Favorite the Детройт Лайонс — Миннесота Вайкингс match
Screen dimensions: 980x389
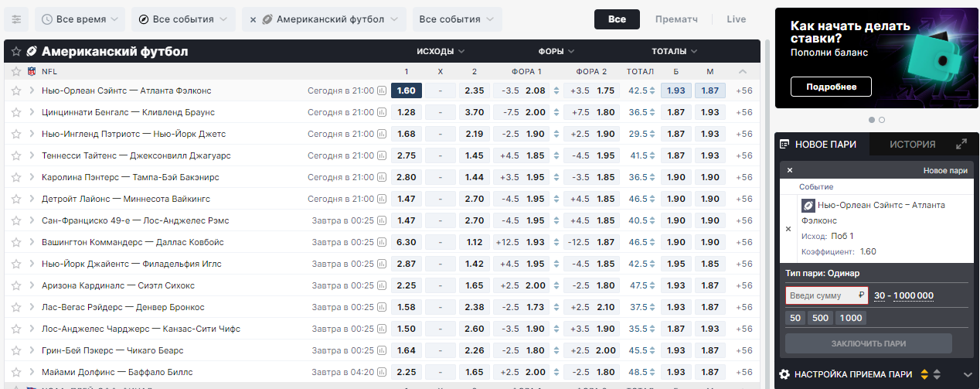pos(15,199)
